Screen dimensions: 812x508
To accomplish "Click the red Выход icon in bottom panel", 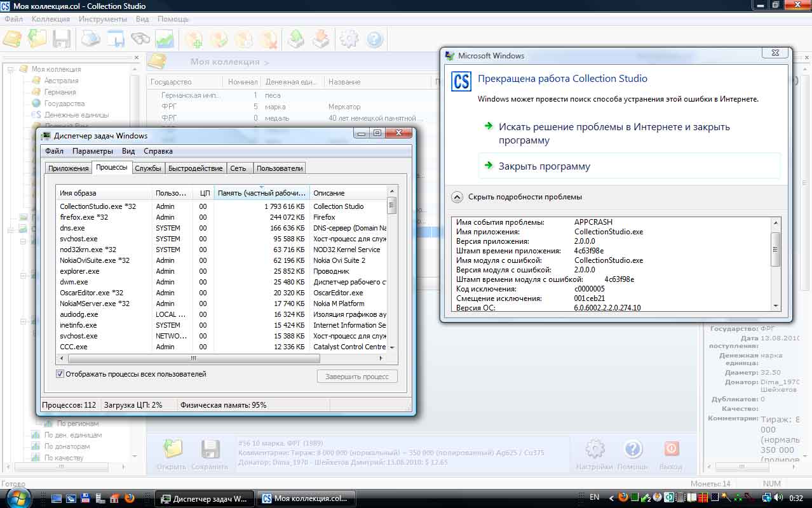I will tap(671, 449).
